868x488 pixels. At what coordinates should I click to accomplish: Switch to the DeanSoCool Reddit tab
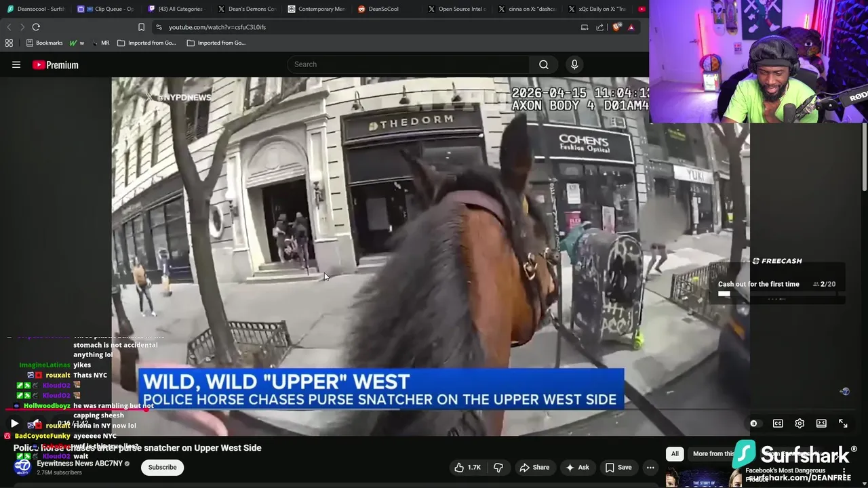[387, 9]
